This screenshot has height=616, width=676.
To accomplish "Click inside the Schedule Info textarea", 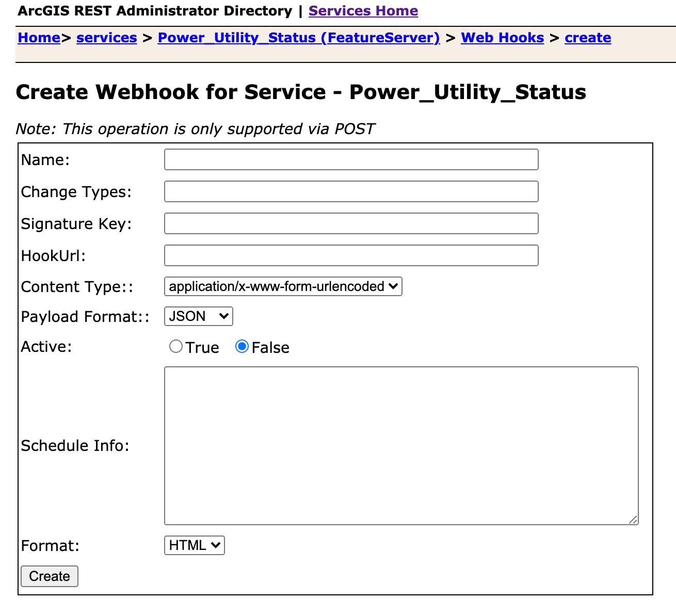I will [x=401, y=446].
